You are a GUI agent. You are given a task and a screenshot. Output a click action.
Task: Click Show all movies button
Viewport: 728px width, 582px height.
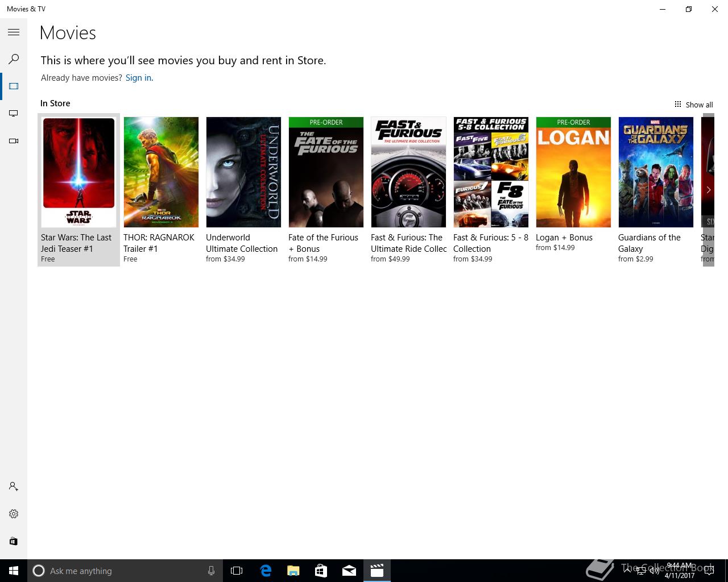(693, 105)
